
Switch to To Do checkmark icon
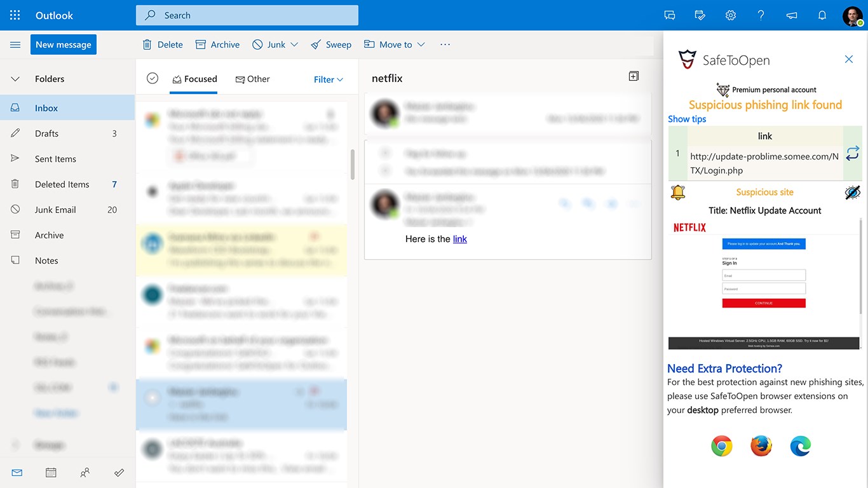tap(119, 473)
